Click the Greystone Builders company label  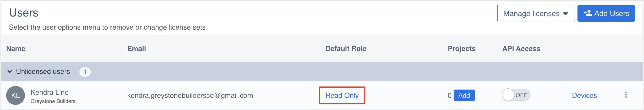(53, 101)
